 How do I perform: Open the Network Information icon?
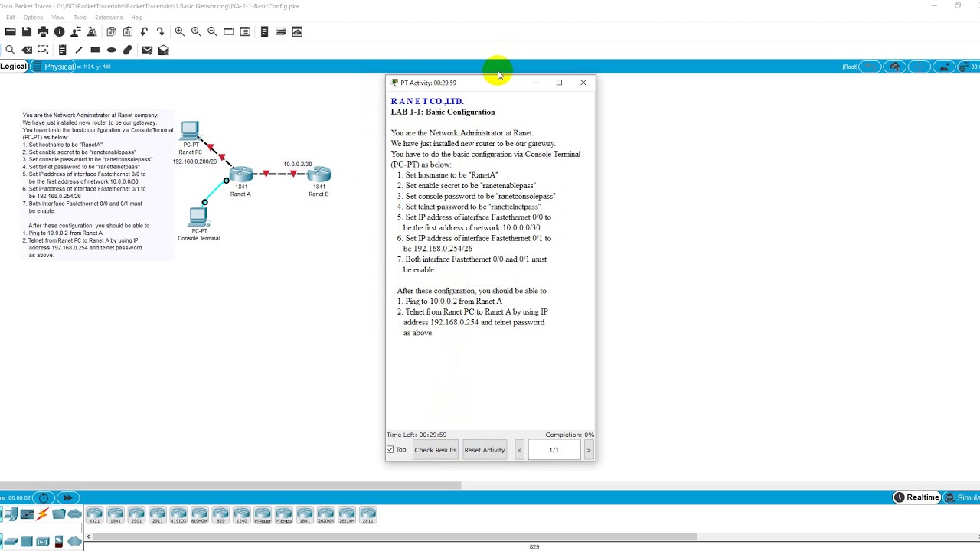click(x=59, y=31)
